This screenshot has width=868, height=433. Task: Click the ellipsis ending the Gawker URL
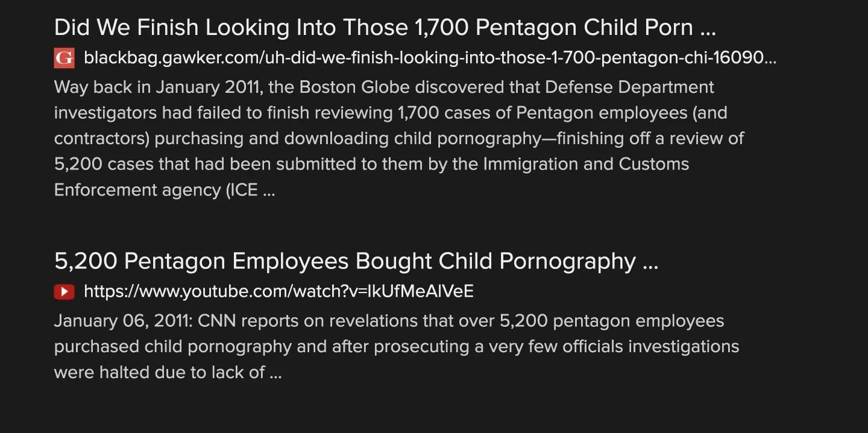tap(771, 59)
